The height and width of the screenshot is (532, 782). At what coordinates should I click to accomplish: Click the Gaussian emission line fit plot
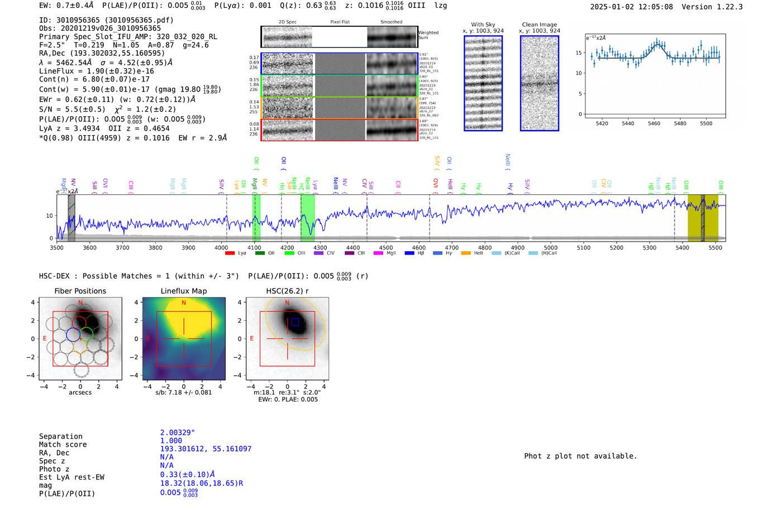[655, 76]
